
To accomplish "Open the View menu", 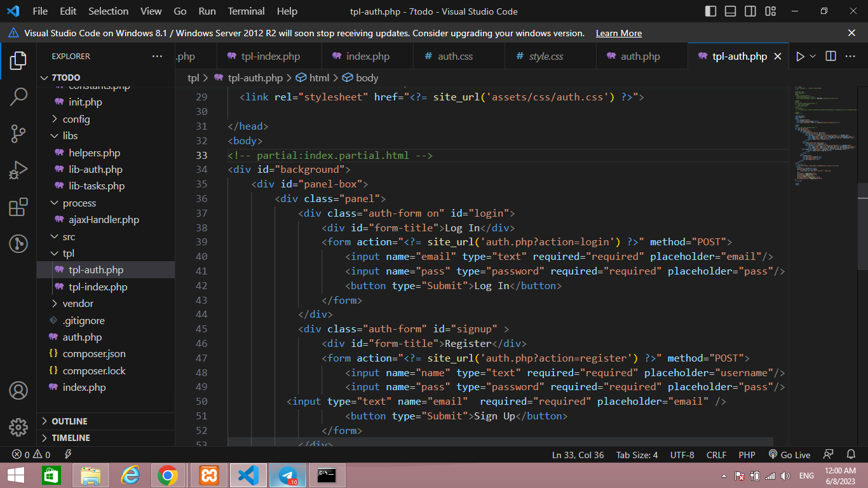I will (151, 11).
